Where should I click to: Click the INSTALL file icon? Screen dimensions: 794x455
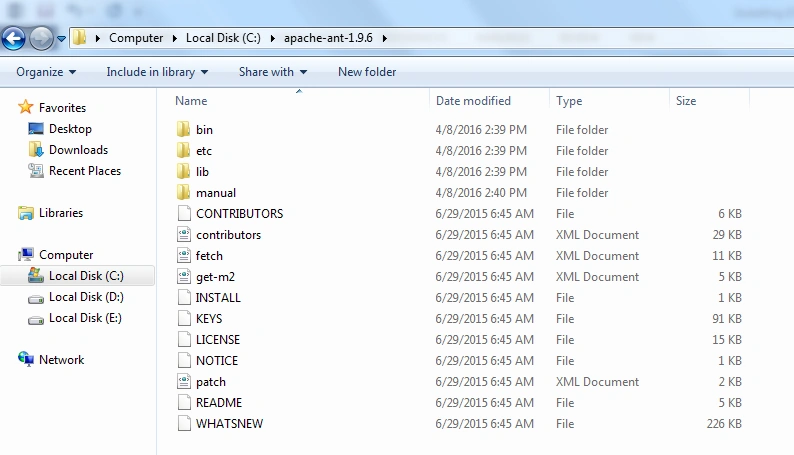184,298
